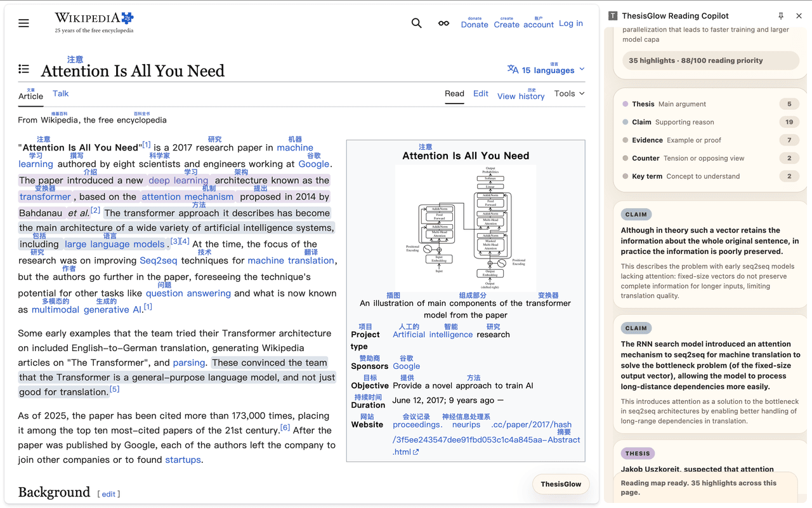812x508 pixels.
Task: Open the claim card starting 'Although in theory'
Action: click(710, 254)
